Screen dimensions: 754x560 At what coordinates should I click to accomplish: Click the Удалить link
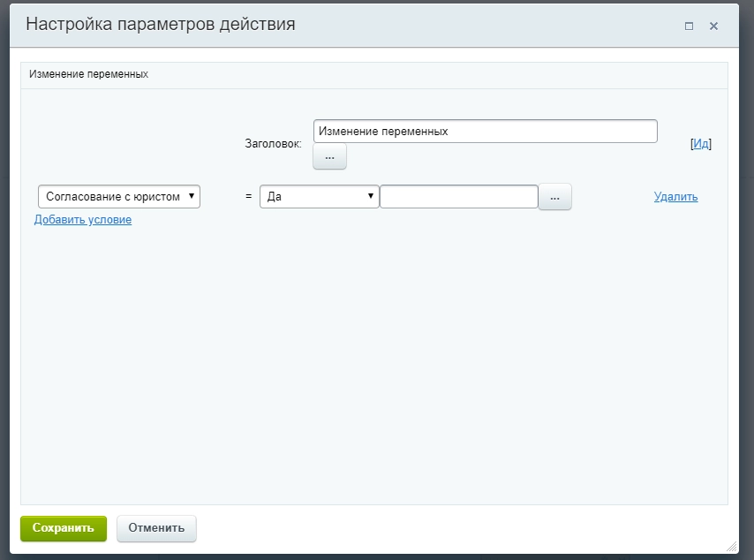[x=675, y=197]
